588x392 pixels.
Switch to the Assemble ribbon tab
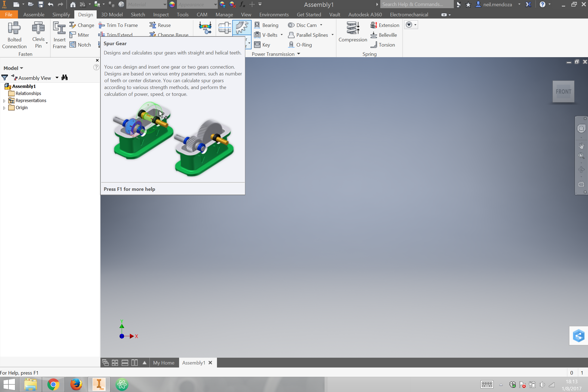(34, 14)
